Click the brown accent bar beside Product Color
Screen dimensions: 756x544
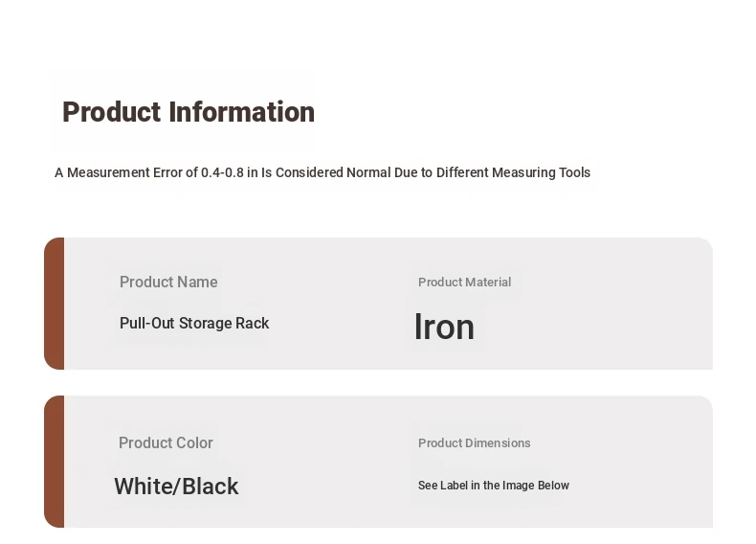click(55, 462)
